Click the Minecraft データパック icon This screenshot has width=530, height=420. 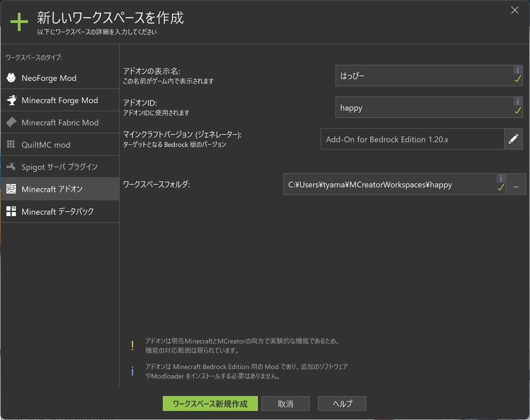coord(11,211)
